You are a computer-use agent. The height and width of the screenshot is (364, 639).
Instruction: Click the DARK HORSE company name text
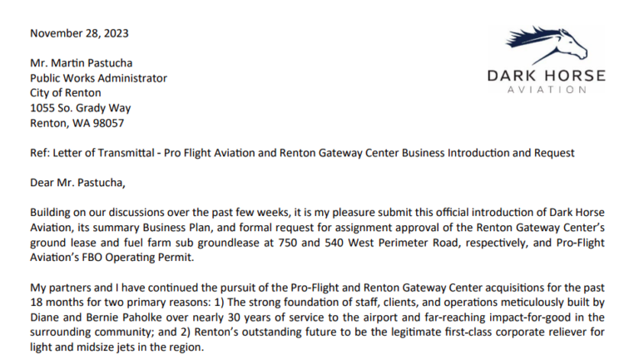click(547, 76)
